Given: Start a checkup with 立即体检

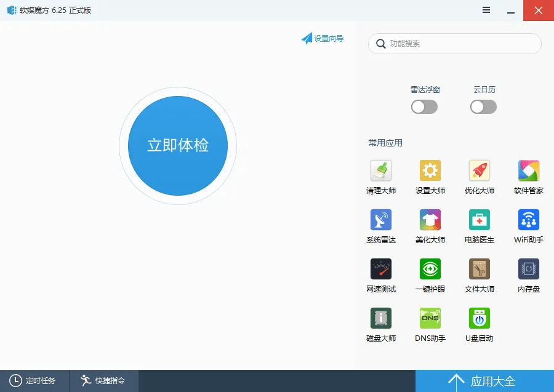Looking at the screenshot, I should [177, 145].
